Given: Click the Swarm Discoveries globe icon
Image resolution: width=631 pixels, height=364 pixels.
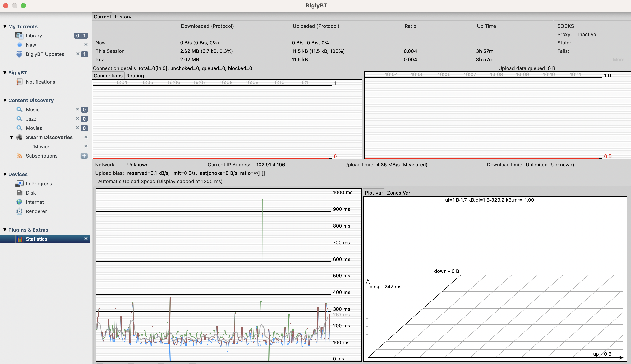Looking at the screenshot, I should [x=19, y=137].
